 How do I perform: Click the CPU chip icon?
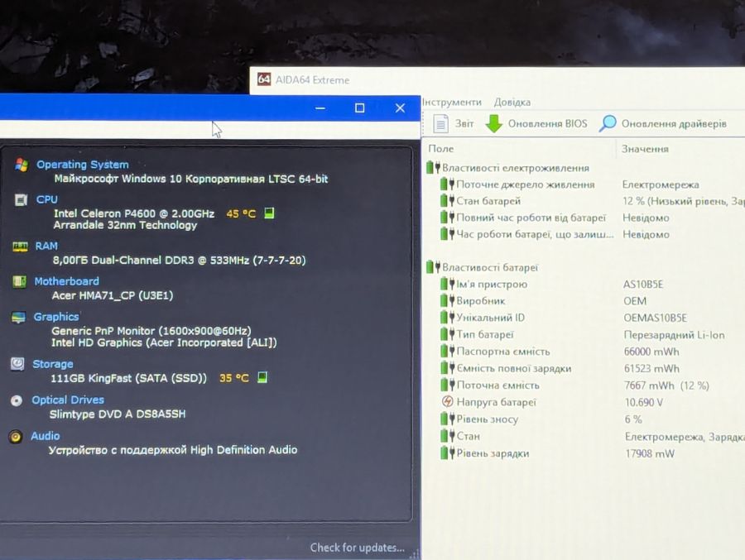click(x=21, y=200)
